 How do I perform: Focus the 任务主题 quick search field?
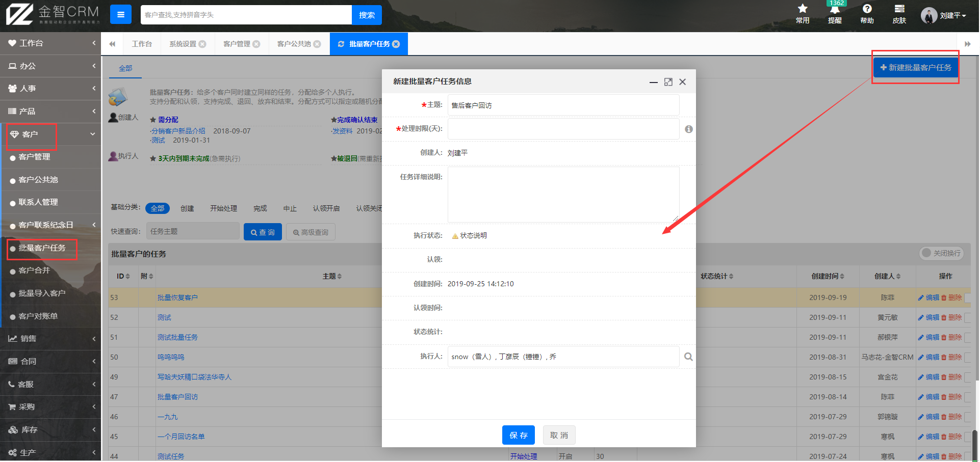coord(193,231)
